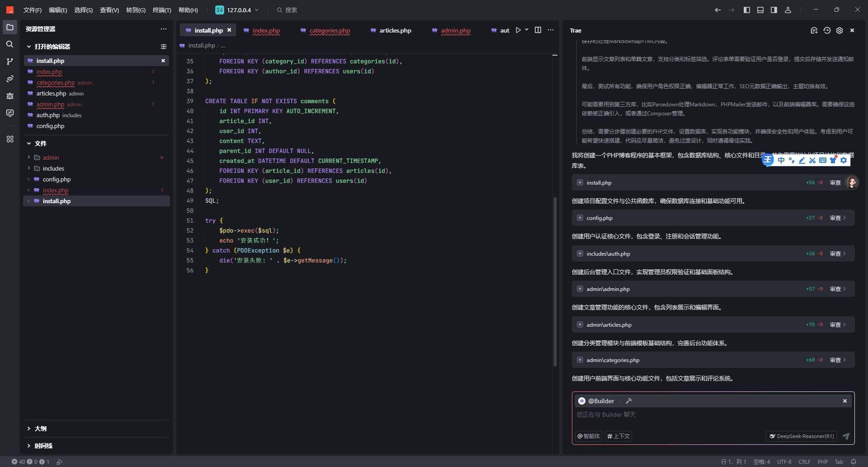Open the 文件(F) menu
The width and height of the screenshot is (868, 467).
32,10
